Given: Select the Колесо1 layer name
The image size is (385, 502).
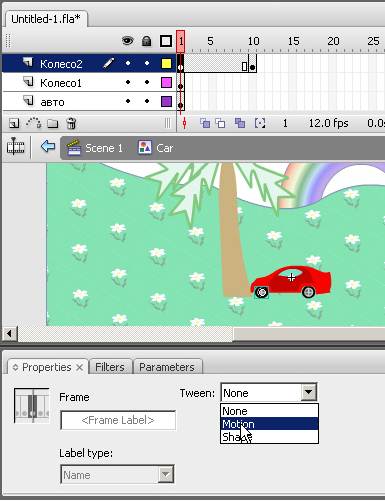Looking at the screenshot, I should [61, 83].
